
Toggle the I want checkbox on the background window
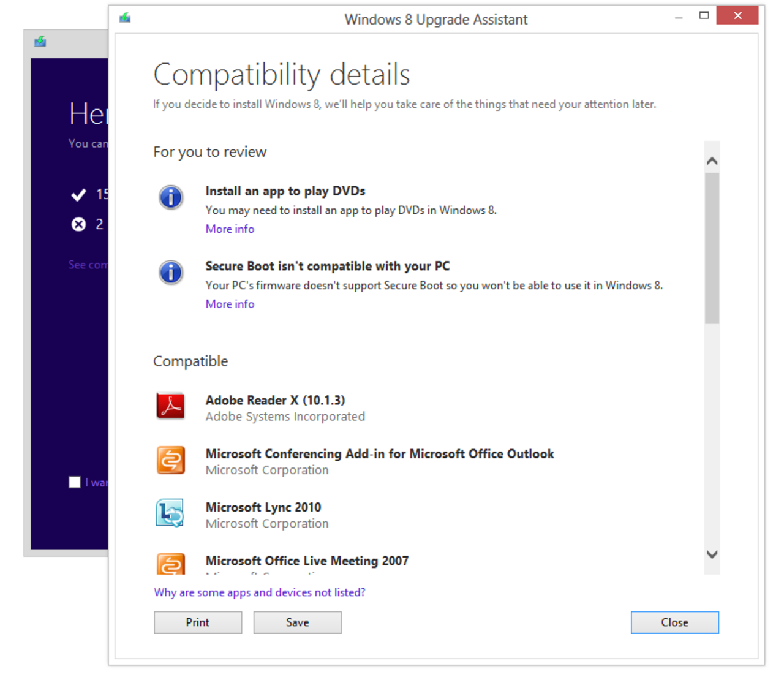pos(74,482)
